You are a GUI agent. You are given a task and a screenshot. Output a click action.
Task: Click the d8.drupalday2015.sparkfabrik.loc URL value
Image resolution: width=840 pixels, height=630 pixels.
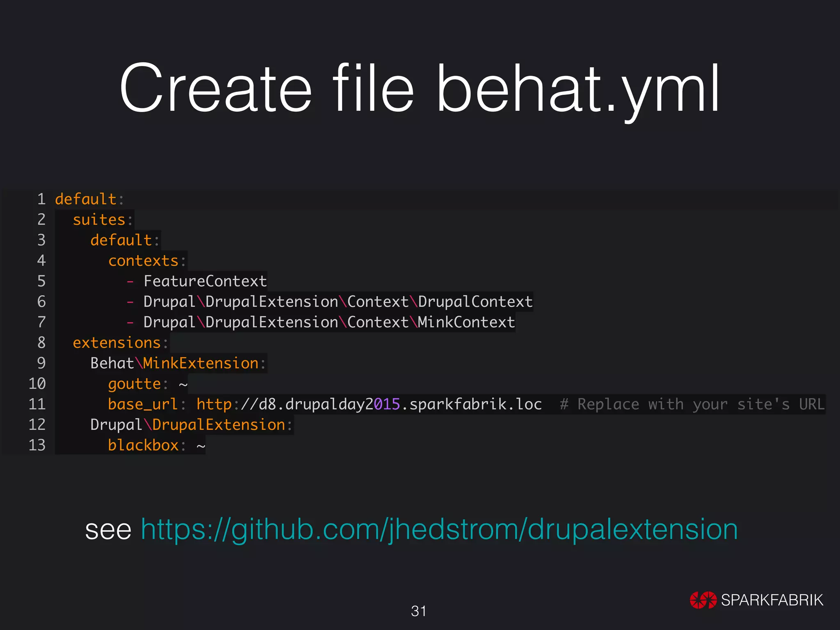[369, 404]
